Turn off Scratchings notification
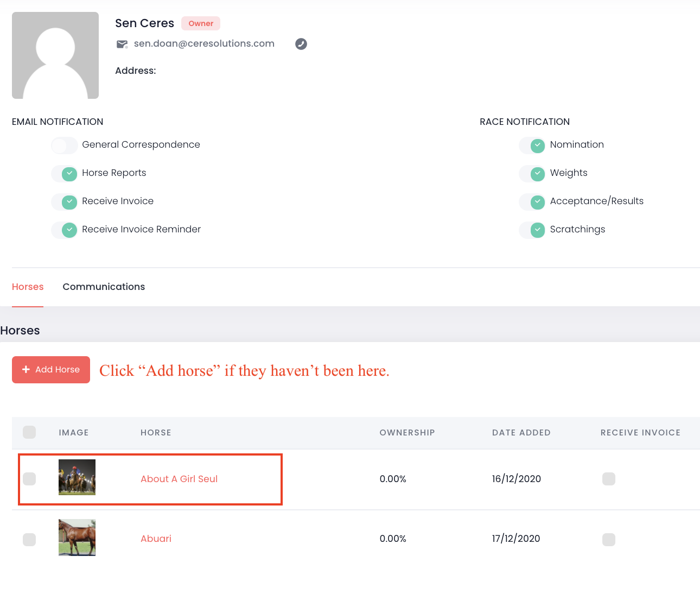Screen dimensions: 700x594 (x=532, y=230)
